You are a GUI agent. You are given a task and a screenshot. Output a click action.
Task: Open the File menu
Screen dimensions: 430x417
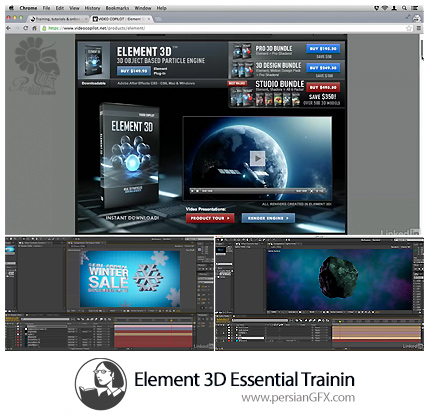click(46, 8)
